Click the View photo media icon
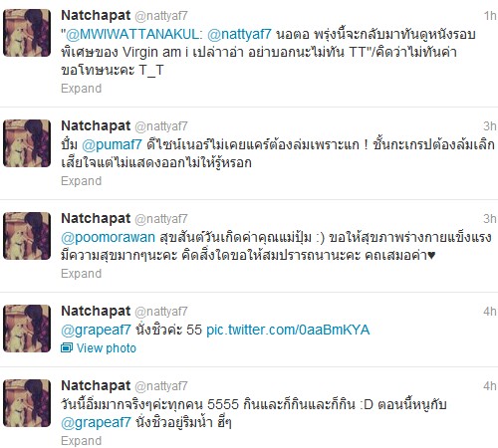The image size is (498, 448). pyautogui.click(x=67, y=347)
